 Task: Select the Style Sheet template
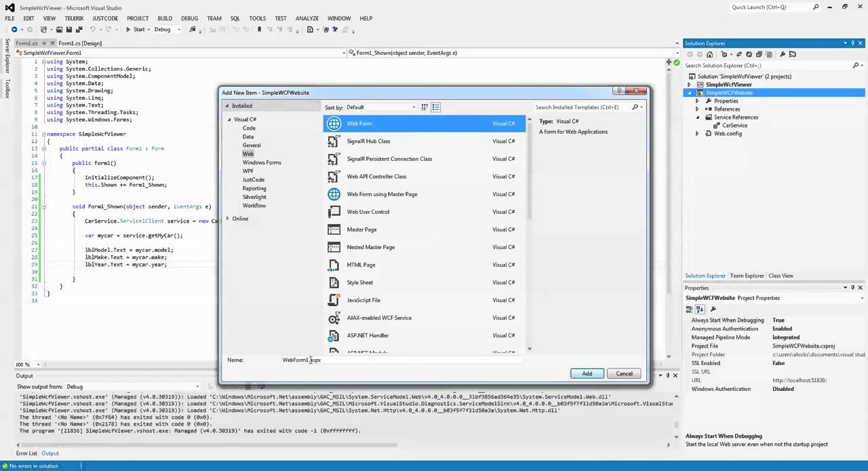click(424, 282)
